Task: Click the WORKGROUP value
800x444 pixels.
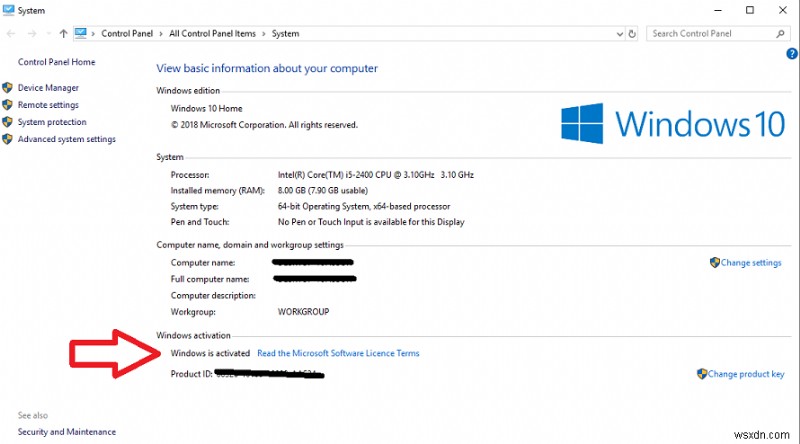Action: pyautogui.click(x=304, y=312)
